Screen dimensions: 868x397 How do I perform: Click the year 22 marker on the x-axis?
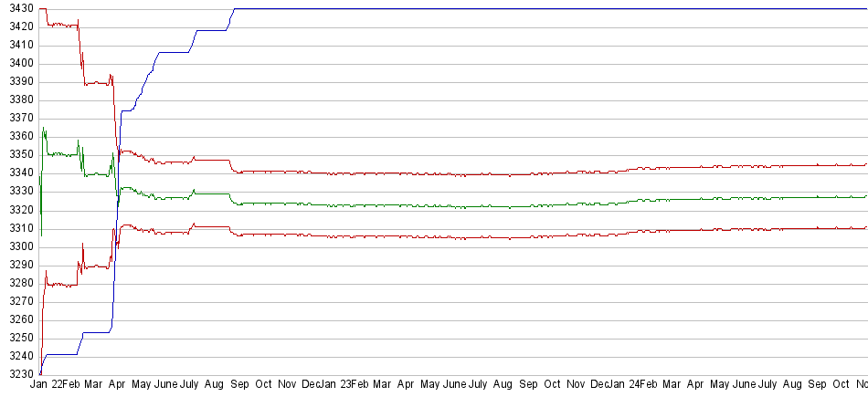pyautogui.click(x=57, y=385)
